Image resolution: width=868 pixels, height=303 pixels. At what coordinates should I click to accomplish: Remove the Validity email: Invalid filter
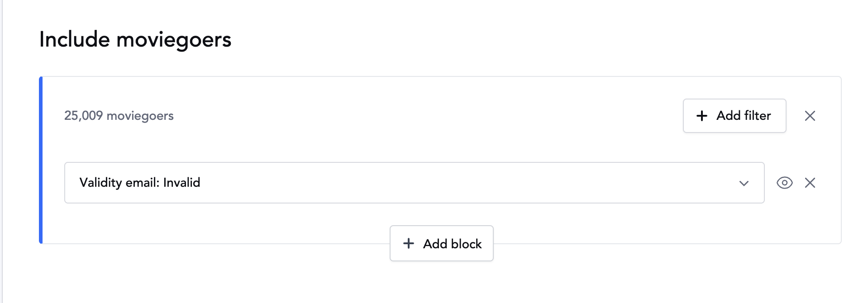point(810,183)
